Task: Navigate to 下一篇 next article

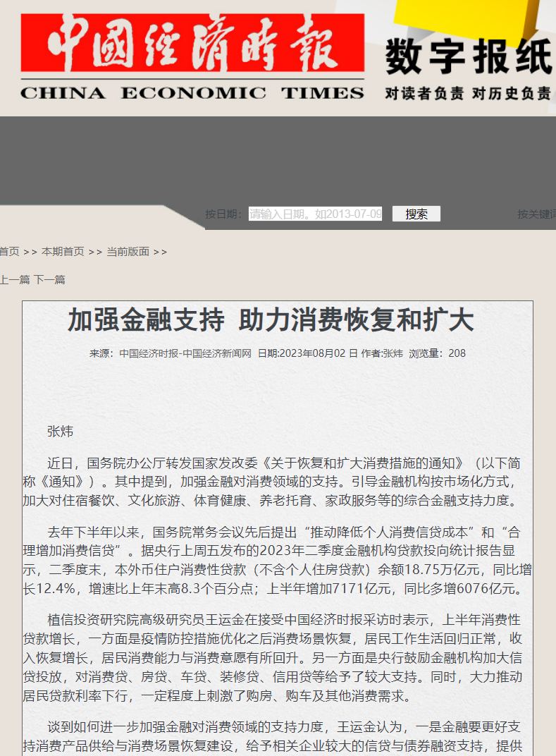Action: click(49, 280)
